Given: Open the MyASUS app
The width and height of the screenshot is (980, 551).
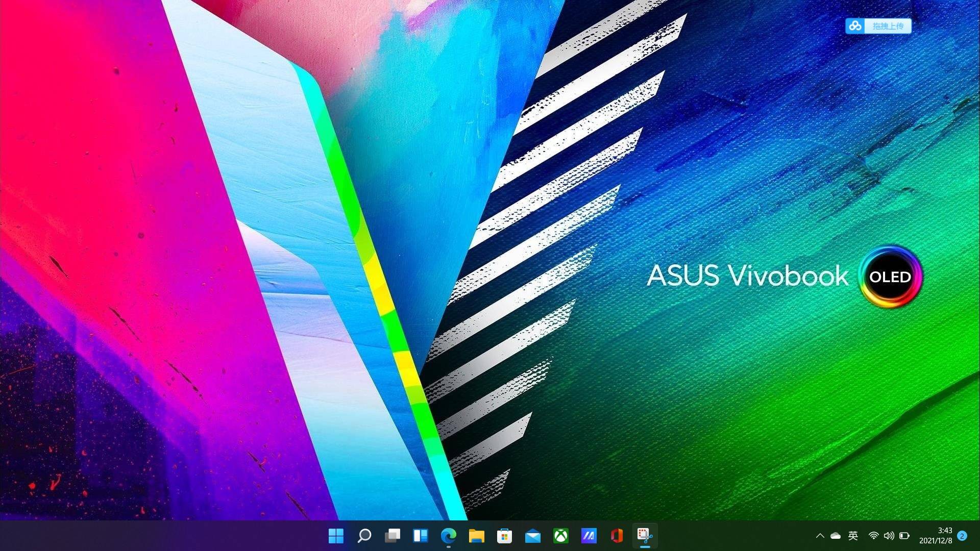Looking at the screenshot, I should coord(589,536).
